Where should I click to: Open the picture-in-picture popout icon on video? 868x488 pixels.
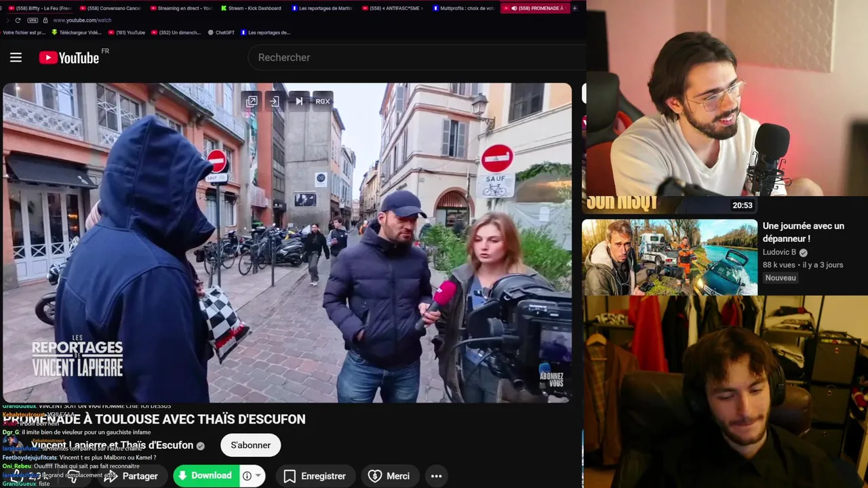click(x=252, y=101)
